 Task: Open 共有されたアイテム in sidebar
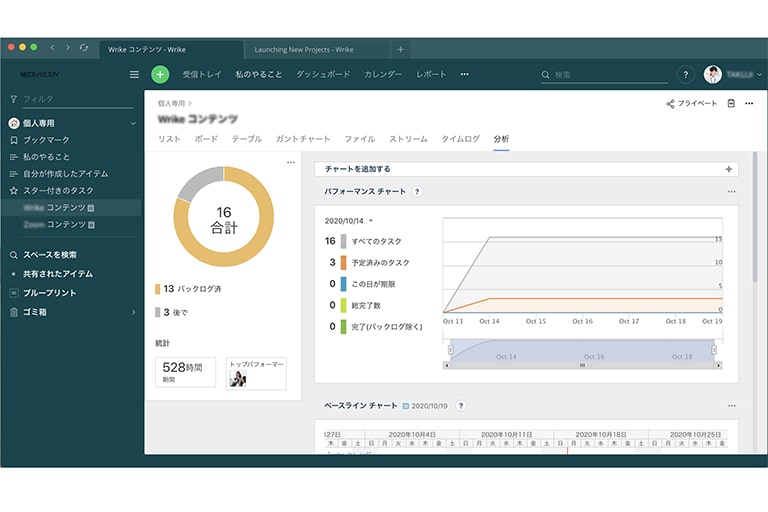(58, 274)
